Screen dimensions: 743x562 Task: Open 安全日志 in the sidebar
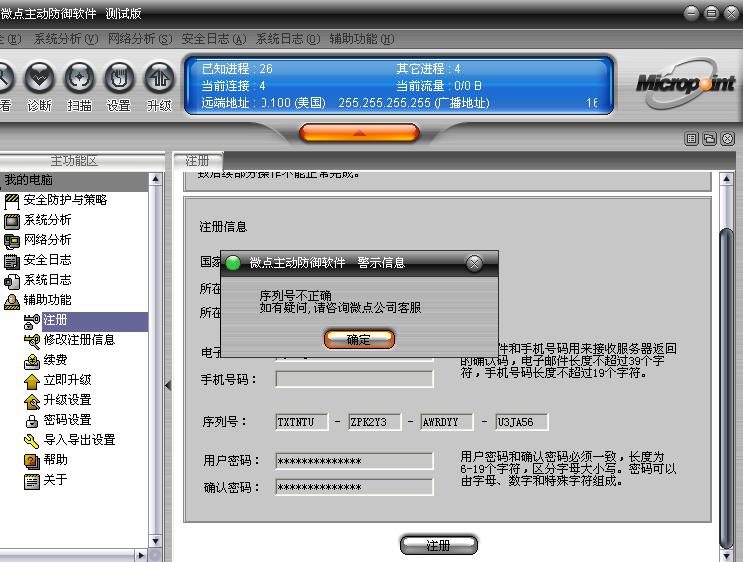[47, 260]
